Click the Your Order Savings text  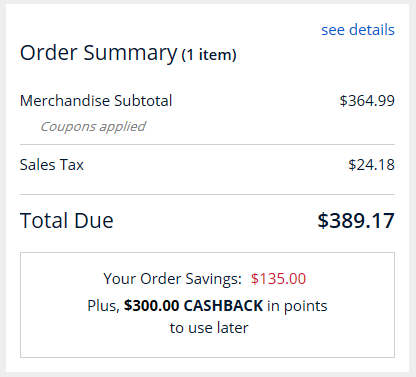point(172,279)
